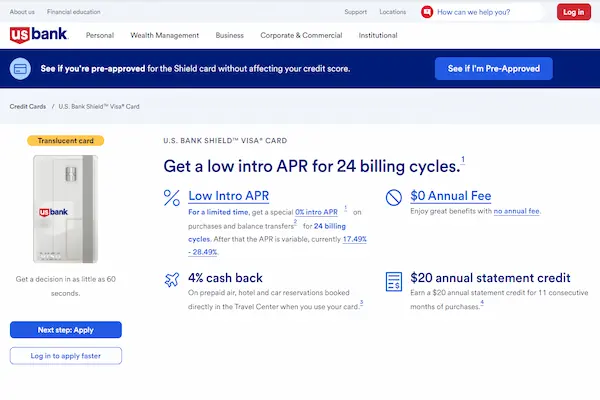
Task: Open the Business menu
Action: pyautogui.click(x=230, y=35)
